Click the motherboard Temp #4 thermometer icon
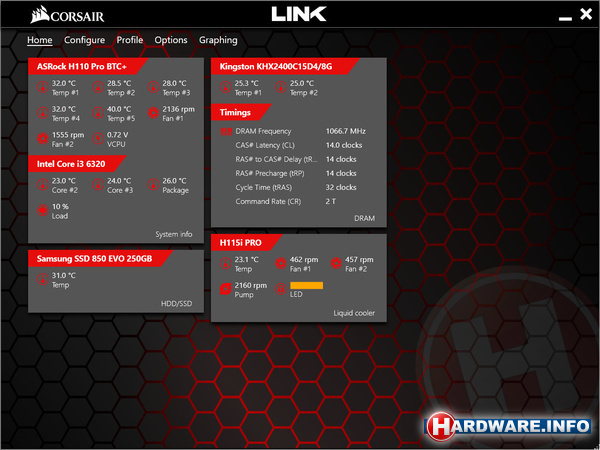The height and width of the screenshot is (450, 600). pyautogui.click(x=42, y=113)
